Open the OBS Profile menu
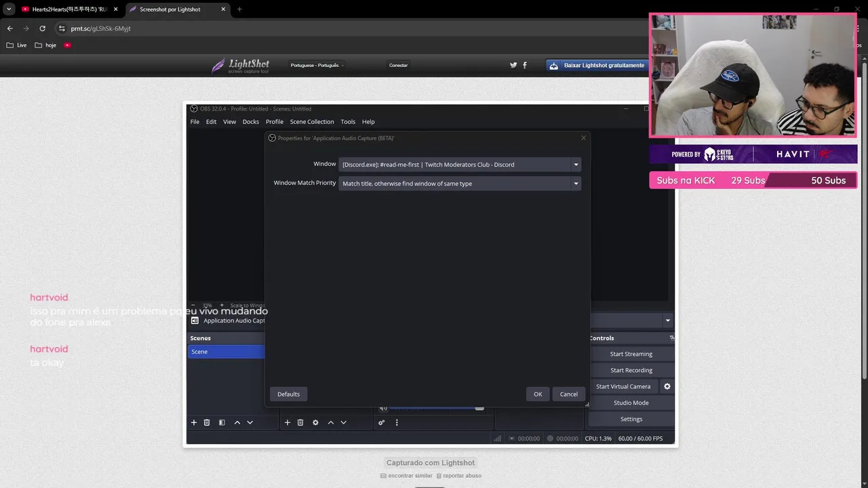The width and height of the screenshot is (868, 488). [275, 122]
